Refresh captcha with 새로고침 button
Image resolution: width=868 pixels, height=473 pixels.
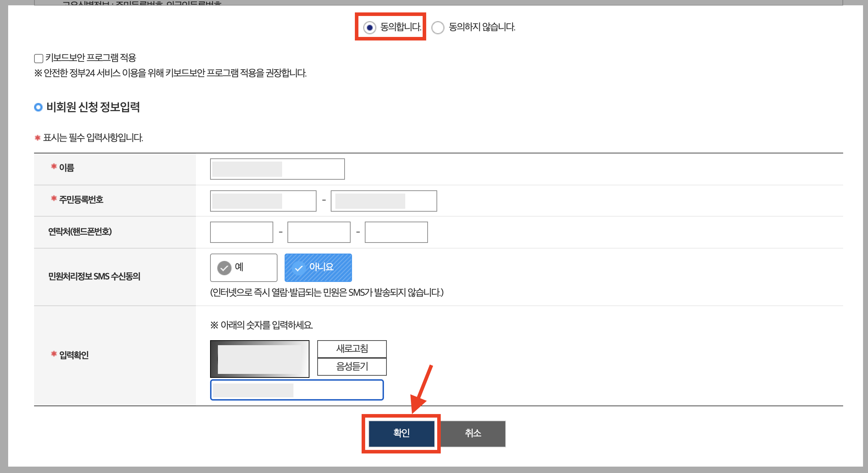pyautogui.click(x=352, y=349)
